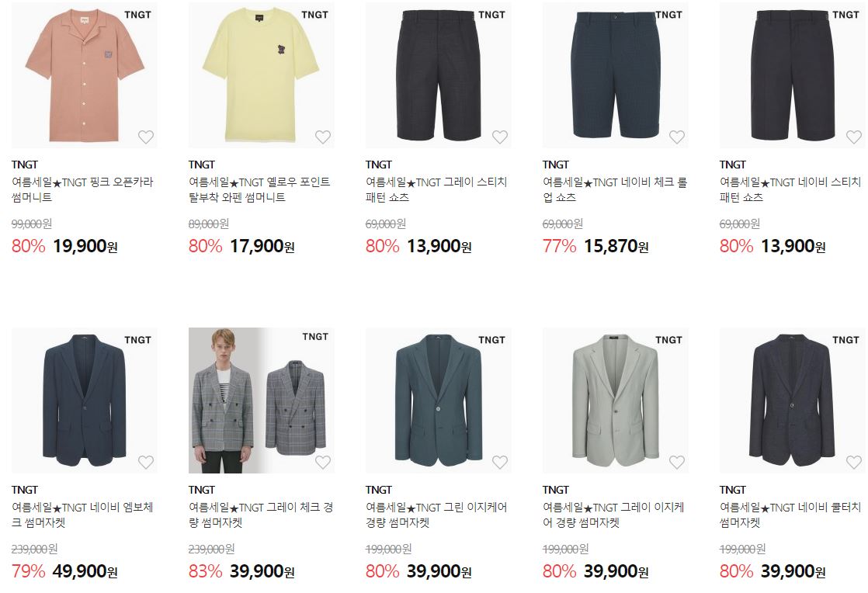
Task: Heart the gray check lightweight jacket with model
Action: pyautogui.click(x=323, y=462)
